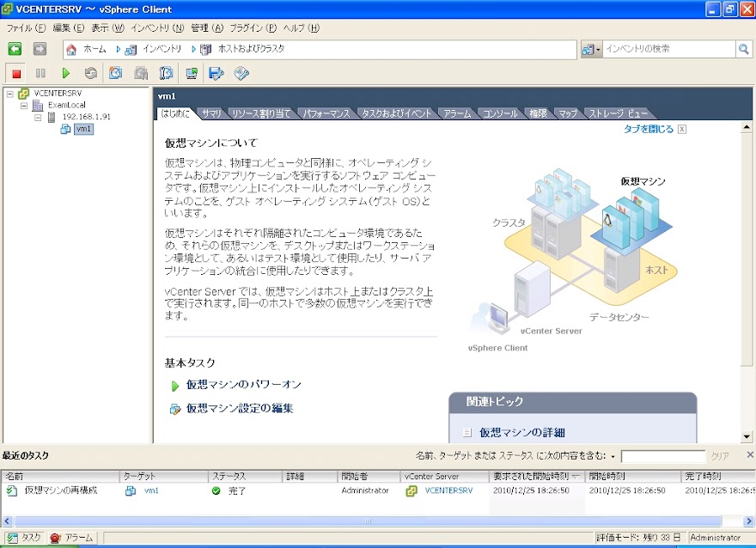Click the VCENTERSRV link in the task row

448,490
